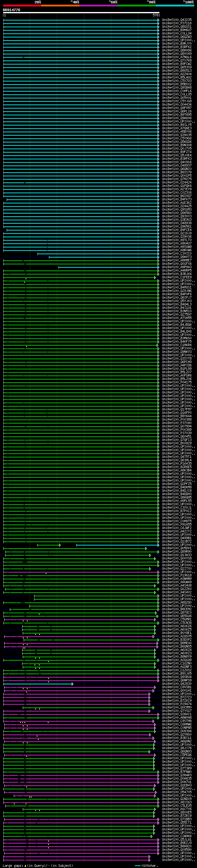197x868 pixels.
Task: Open hit UniRef100_Q8GUS1
Action: pos(177,26)
